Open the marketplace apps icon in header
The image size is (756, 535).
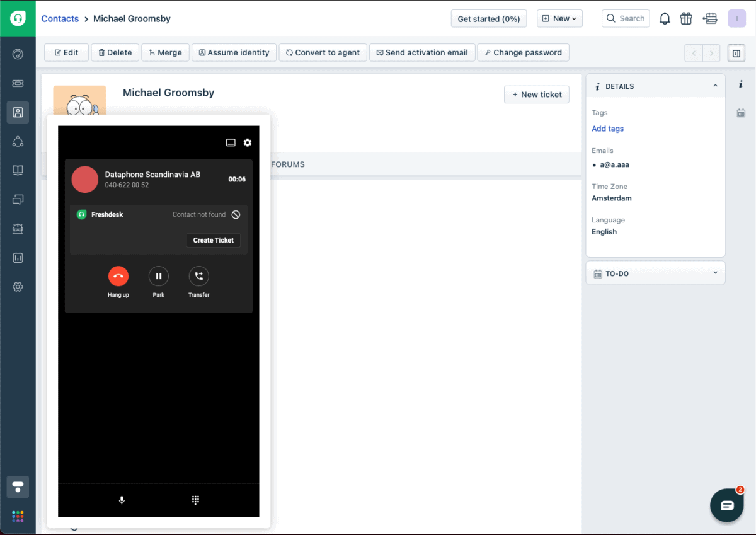coord(711,18)
